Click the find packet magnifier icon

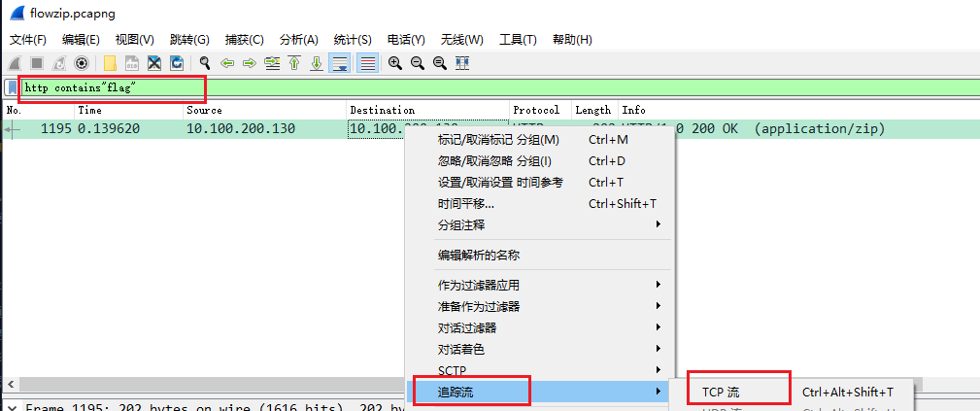coord(205,63)
